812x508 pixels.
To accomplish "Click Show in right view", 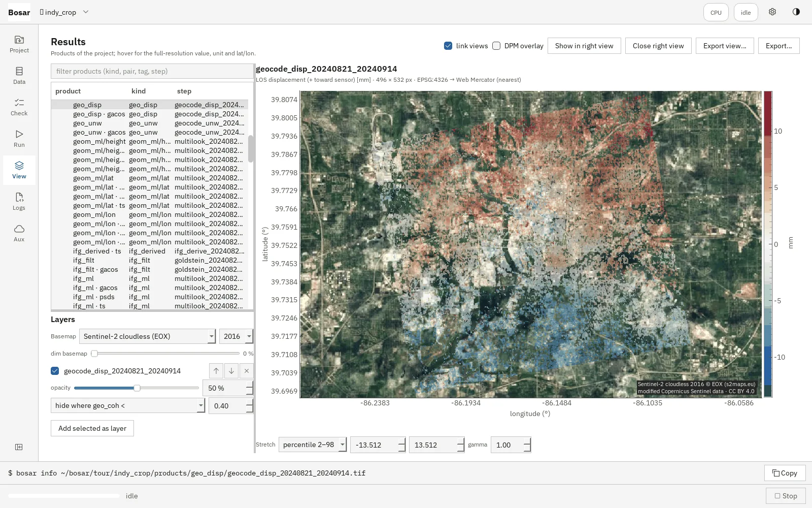I will pyautogui.click(x=584, y=46).
